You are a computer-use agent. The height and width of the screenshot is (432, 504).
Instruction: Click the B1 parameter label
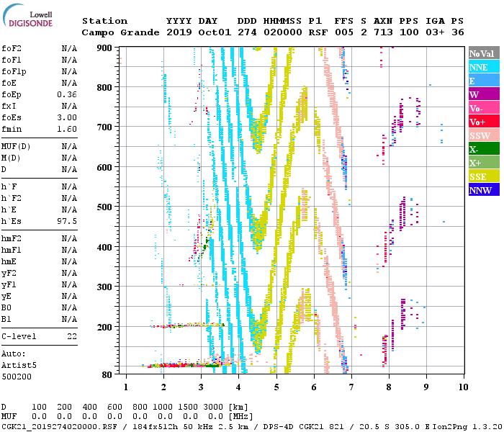tap(6, 320)
